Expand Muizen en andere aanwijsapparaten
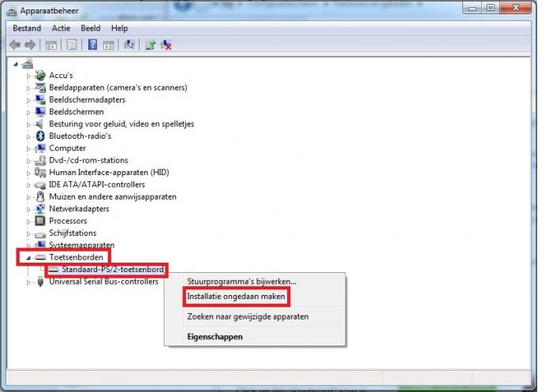Viewport: 552px width, 392px height. click(28, 197)
